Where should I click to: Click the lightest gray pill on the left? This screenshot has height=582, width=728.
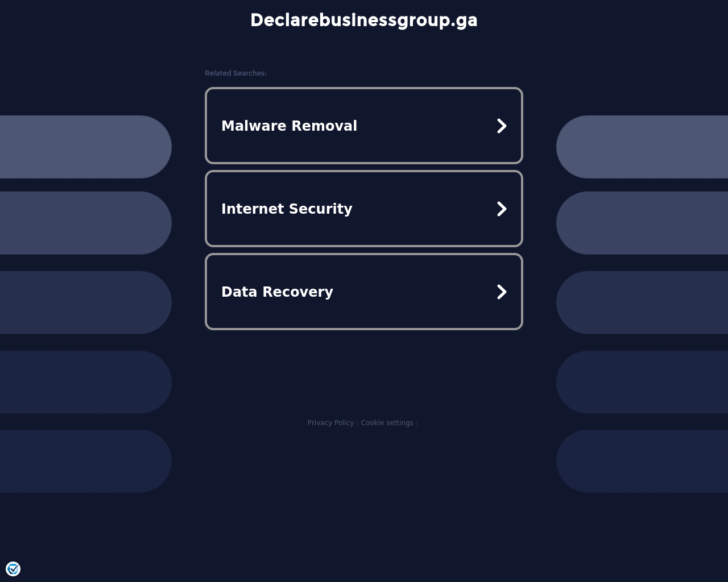[85, 147]
